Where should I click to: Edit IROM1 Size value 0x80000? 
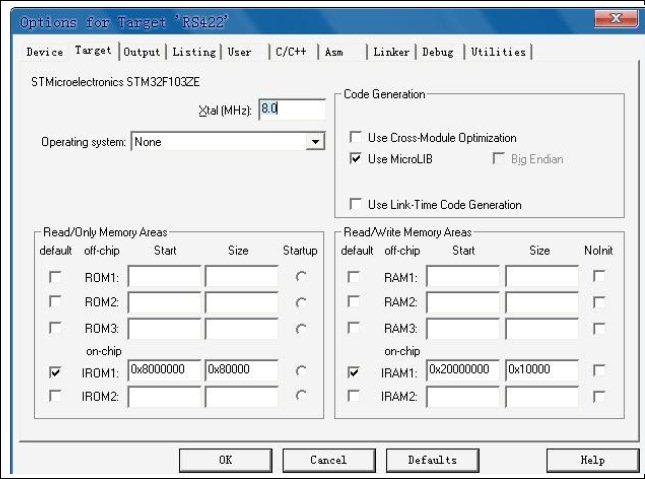241,370
